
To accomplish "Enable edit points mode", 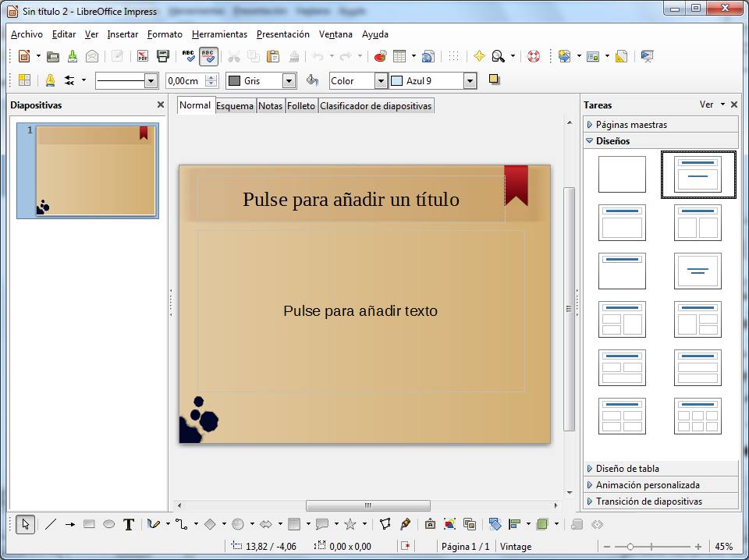I will tap(385, 524).
